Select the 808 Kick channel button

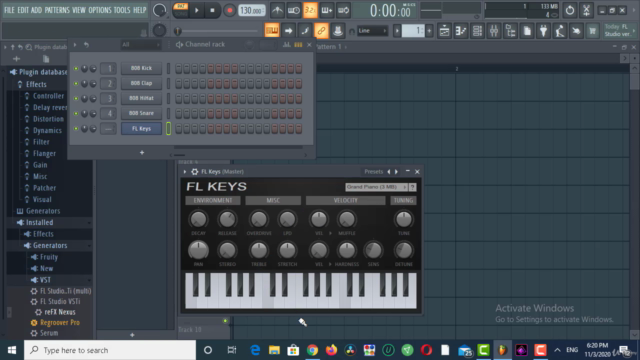click(x=141, y=68)
